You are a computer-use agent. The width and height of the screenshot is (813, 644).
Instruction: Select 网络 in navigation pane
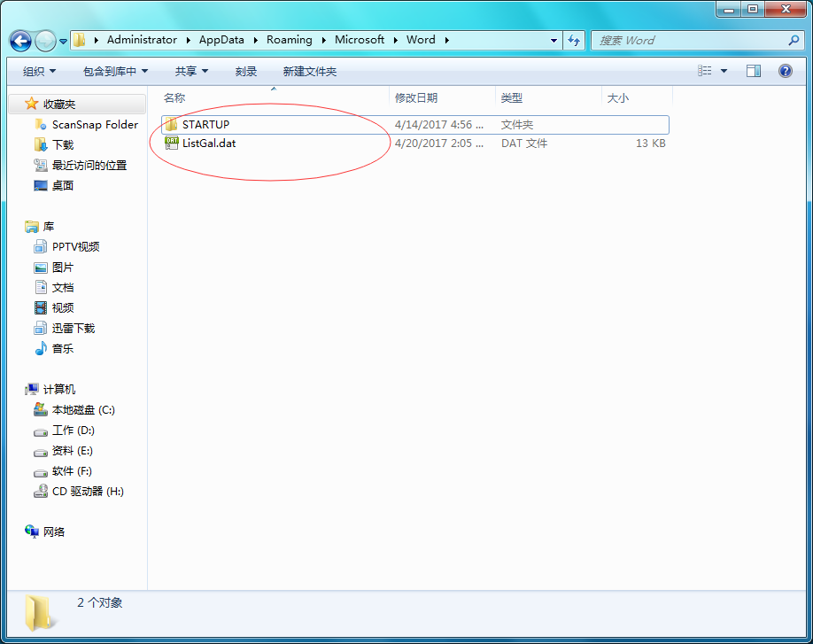click(x=53, y=531)
